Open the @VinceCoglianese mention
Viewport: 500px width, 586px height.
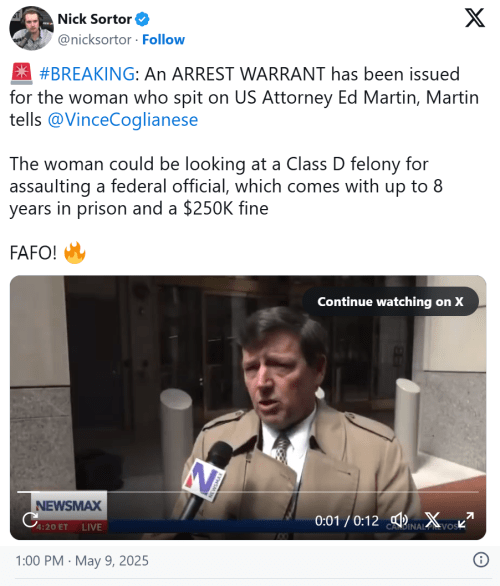[x=123, y=120]
